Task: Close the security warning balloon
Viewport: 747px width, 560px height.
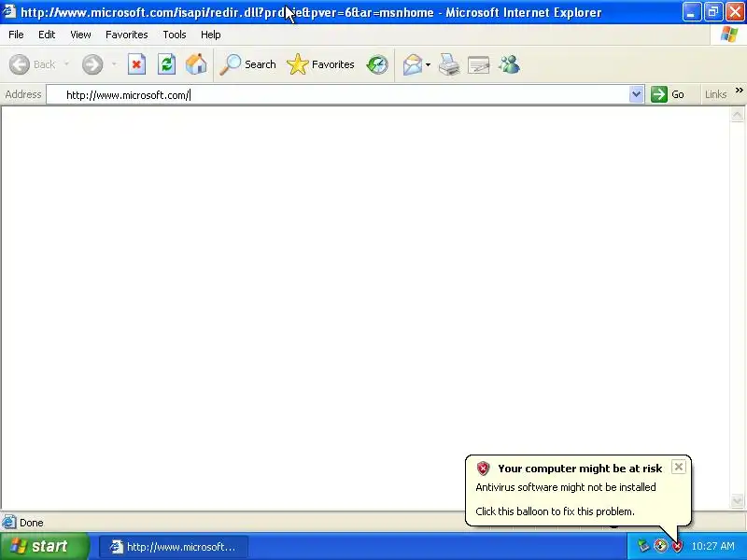Action: pos(679,467)
